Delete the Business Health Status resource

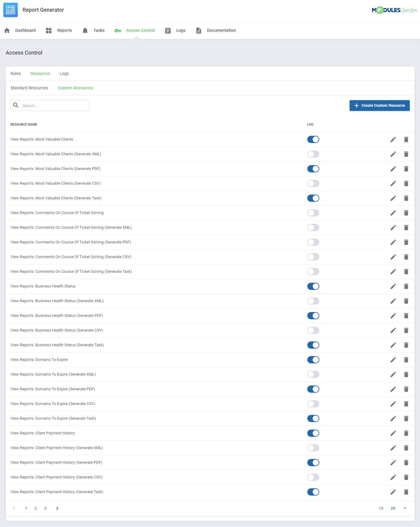406,286
